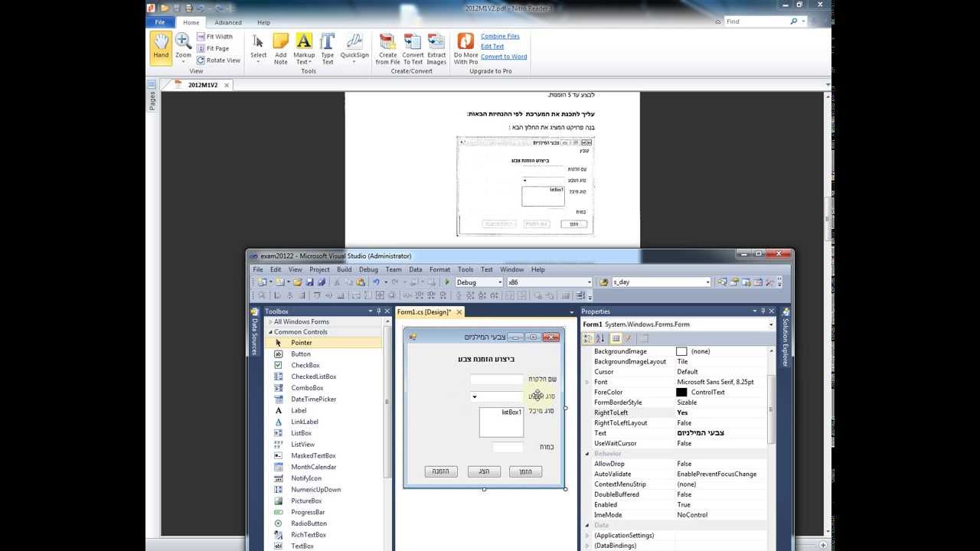Select the Type Text tool
980x551 pixels.
click(328, 49)
